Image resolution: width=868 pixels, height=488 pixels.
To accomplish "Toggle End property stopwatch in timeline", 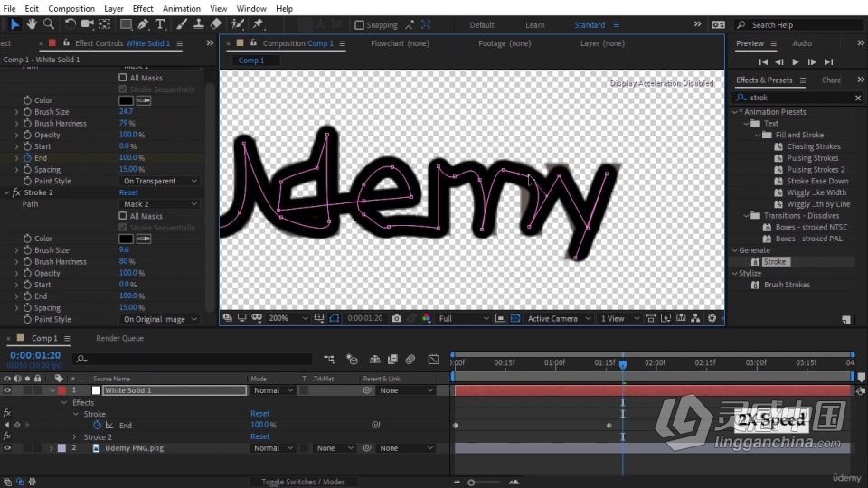I will tap(97, 425).
